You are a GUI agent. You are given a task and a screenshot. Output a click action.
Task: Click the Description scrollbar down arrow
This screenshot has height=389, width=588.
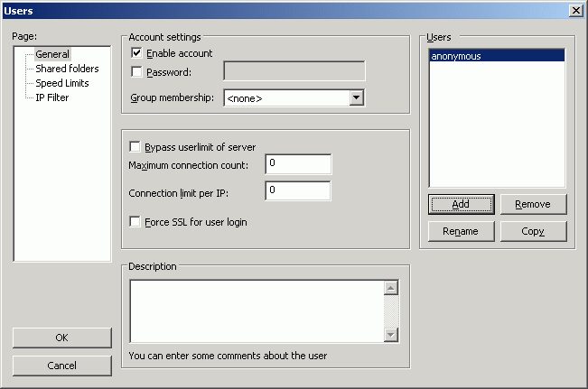click(x=391, y=335)
